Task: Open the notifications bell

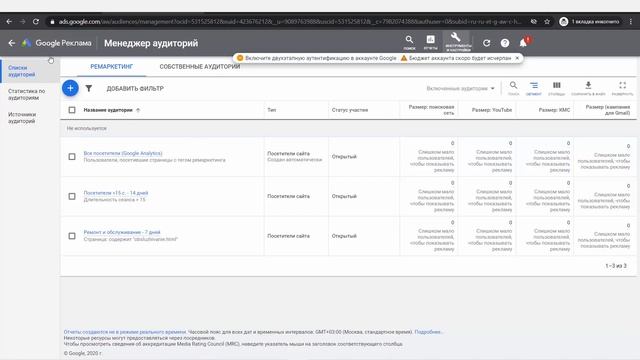Action: (523, 43)
